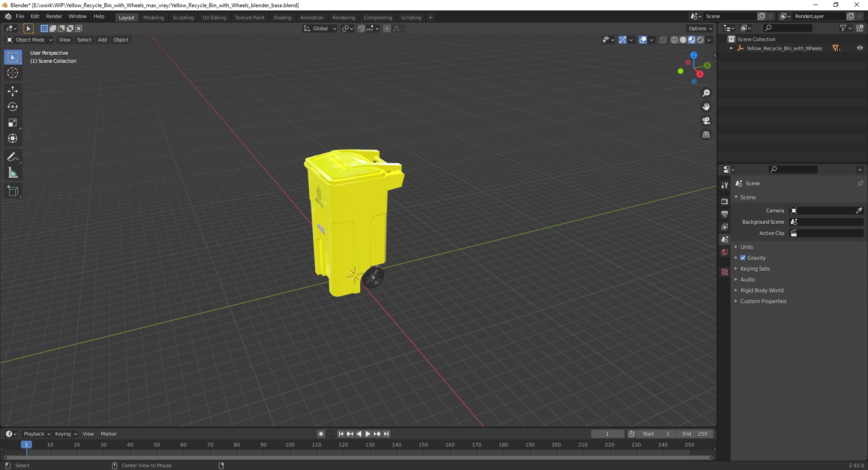Click the zoom view magnifier icon
This screenshot has width=868, height=470.
pos(706,93)
